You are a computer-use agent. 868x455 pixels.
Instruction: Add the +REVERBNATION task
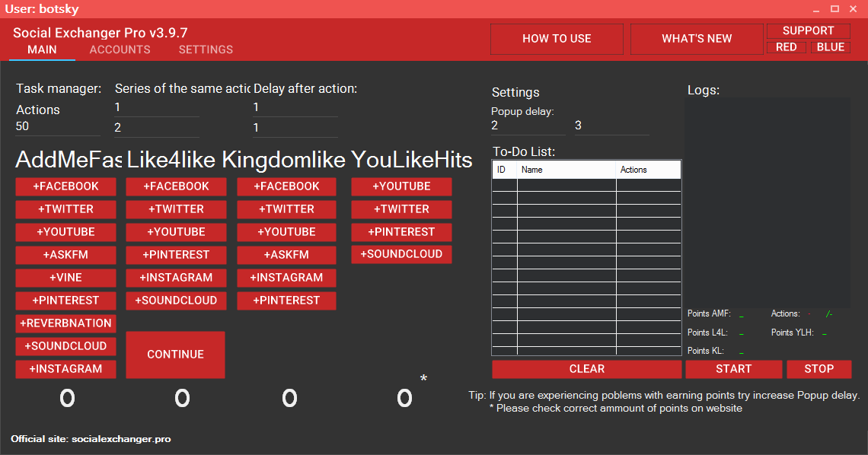pyautogui.click(x=66, y=323)
